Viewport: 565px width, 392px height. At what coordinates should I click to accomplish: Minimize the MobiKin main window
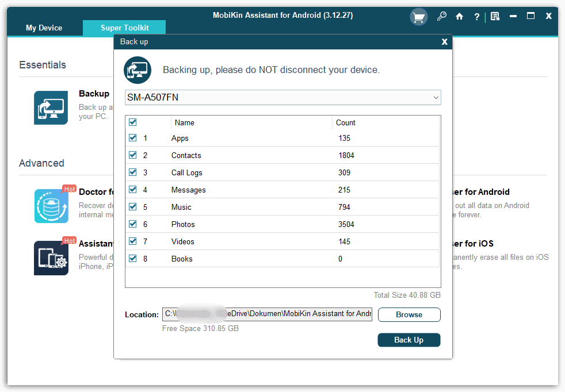513,16
